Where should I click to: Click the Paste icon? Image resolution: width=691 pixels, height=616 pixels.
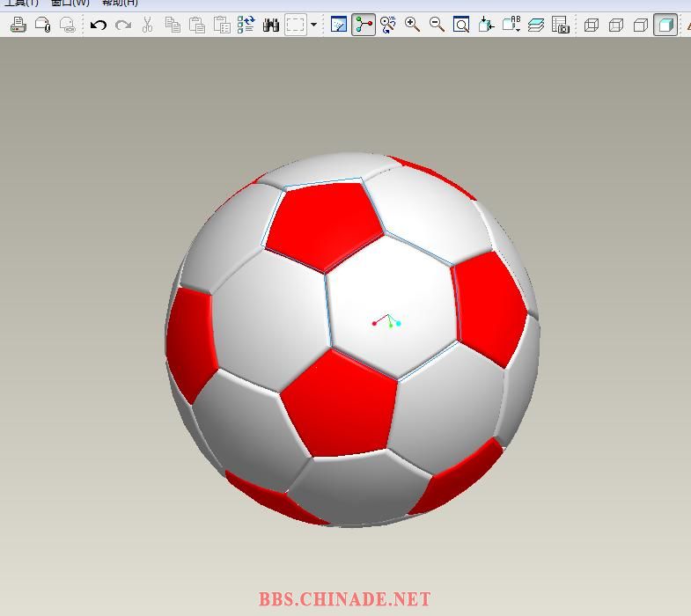[x=197, y=25]
